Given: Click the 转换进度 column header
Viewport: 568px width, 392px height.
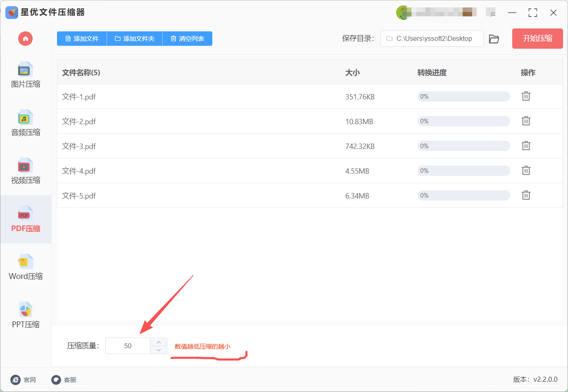Looking at the screenshot, I should (432, 73).
